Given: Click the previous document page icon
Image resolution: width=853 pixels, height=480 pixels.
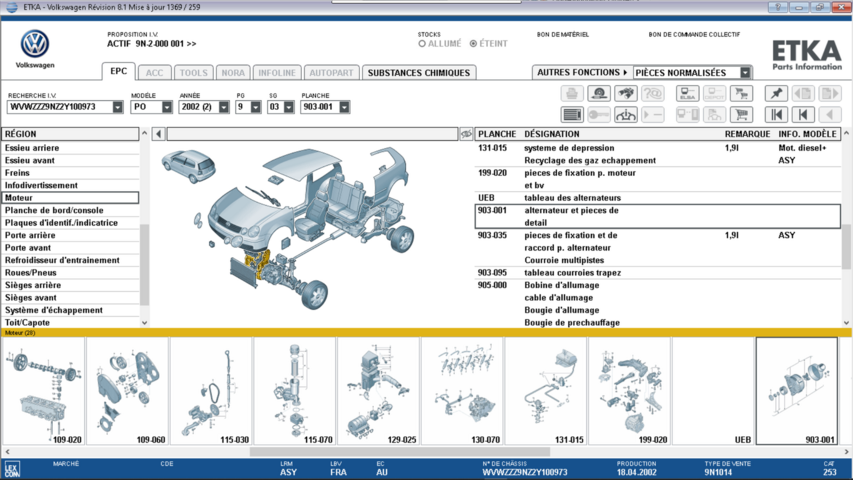Looking at the screenshot, I should (803, 94).
